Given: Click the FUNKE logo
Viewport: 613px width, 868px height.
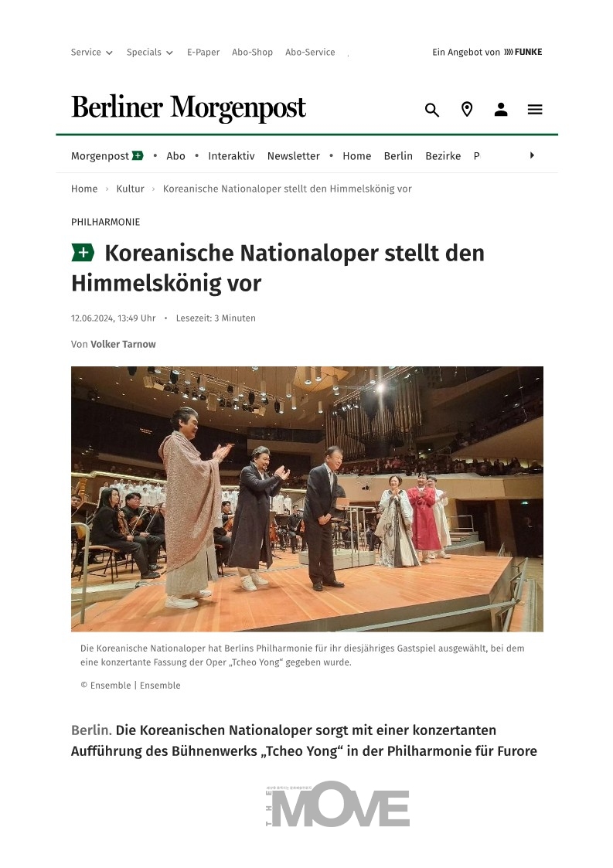Looking at the screenshot, I should [x=523, y=52].
